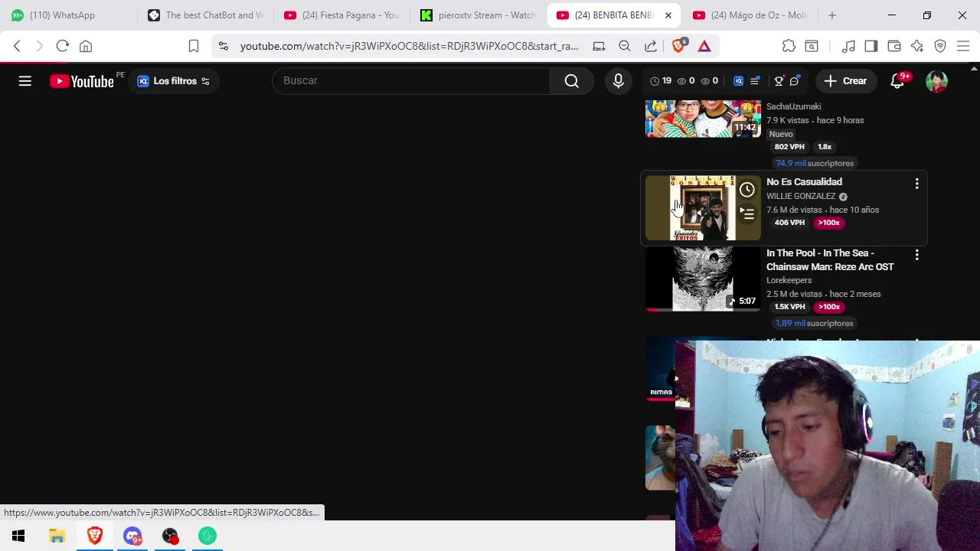The width and height of the screenshot is (980, 551).
Task: Close the BENBITA tab
Action: point(668,15)
